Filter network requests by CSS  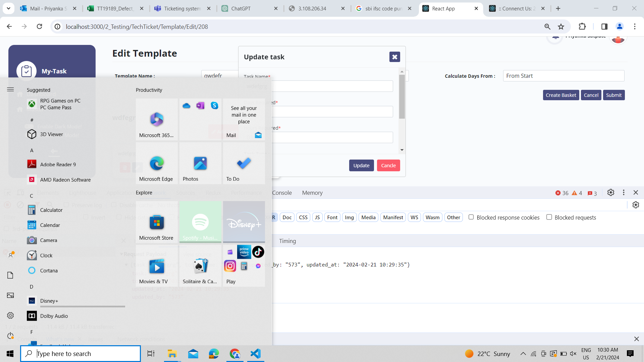(303, 217)
